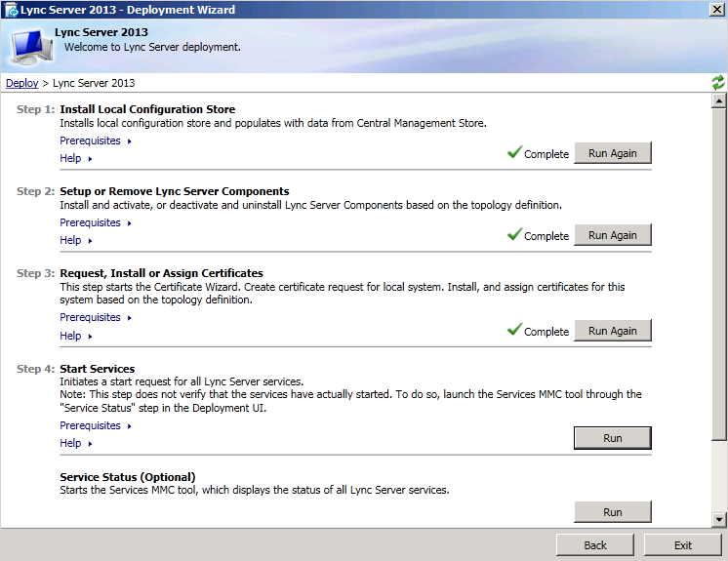The height and width of the screenshot is (561, 728).
Task: Run Again for Step 3 certificates
Action: point(613,331)
